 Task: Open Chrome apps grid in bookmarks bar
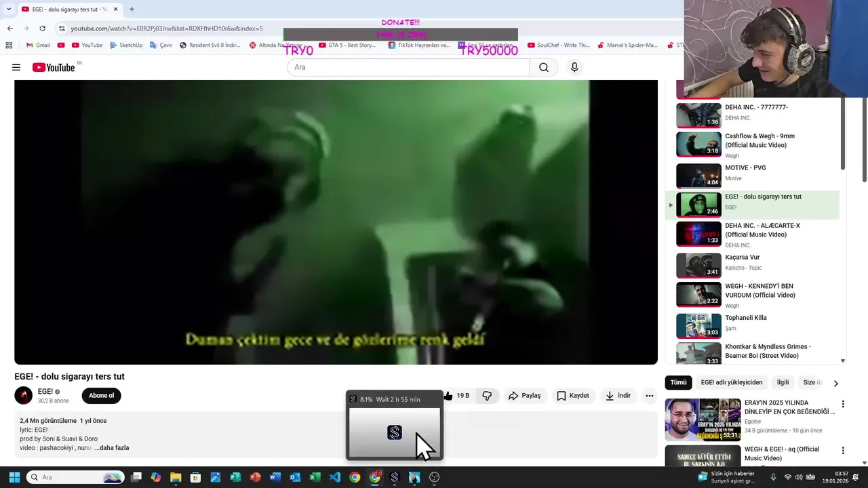click(9, 45)
